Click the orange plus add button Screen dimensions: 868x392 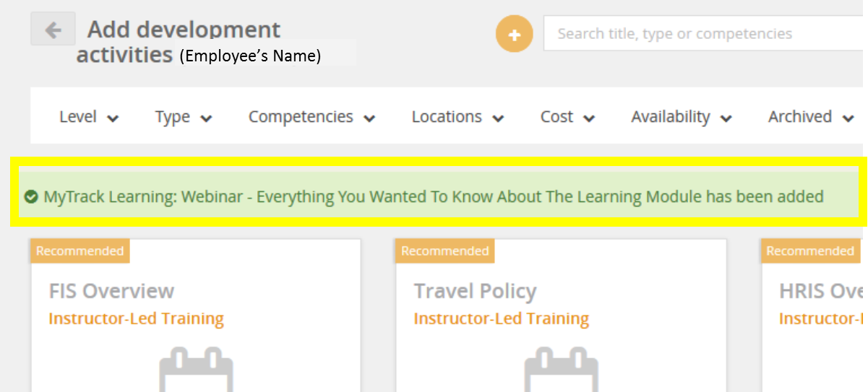(514, 34)
